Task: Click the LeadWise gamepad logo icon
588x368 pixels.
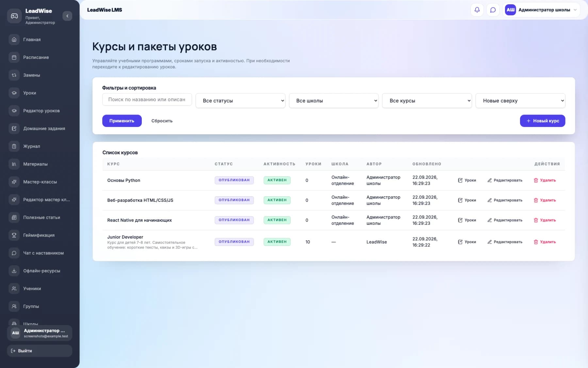Action: (14, 16)
